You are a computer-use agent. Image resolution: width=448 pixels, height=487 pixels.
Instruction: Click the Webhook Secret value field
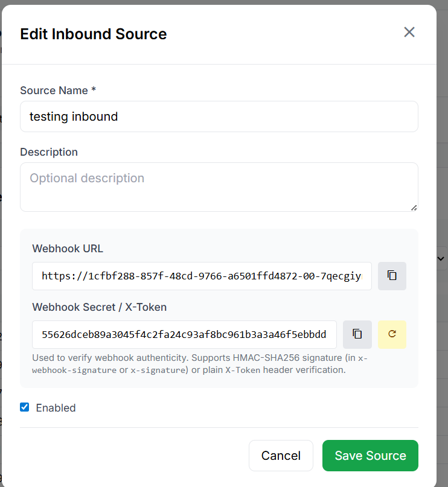pyautogui.click(x=184, y=334)
